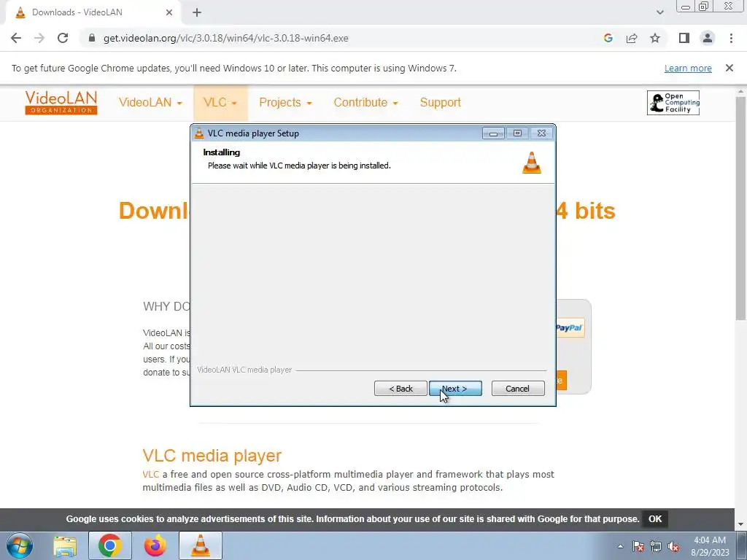Expand the Contribute dropdown menu
This screenshot has width=747, height=560.
[x=365, y=102]
